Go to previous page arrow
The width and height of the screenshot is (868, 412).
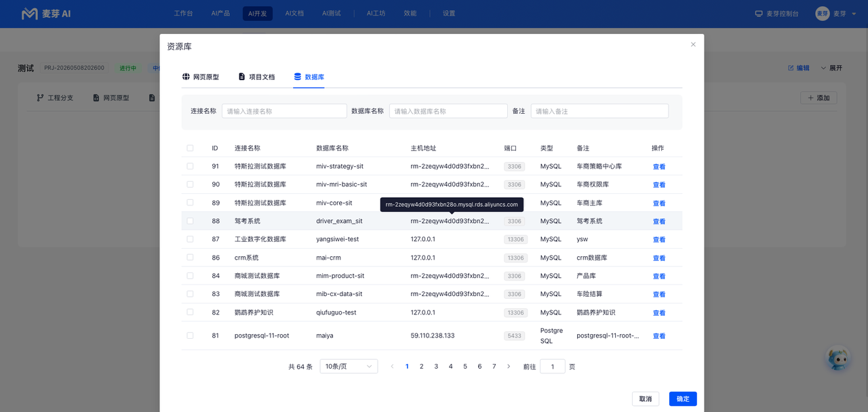coord(392,366)
